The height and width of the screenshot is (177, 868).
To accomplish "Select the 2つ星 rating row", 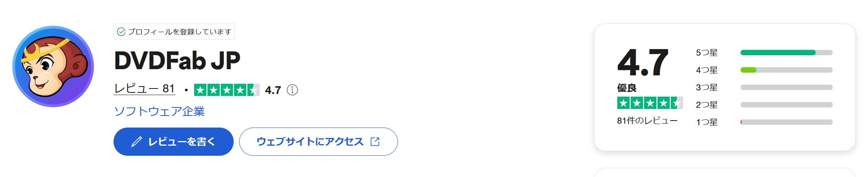I will tap(764, 105).
